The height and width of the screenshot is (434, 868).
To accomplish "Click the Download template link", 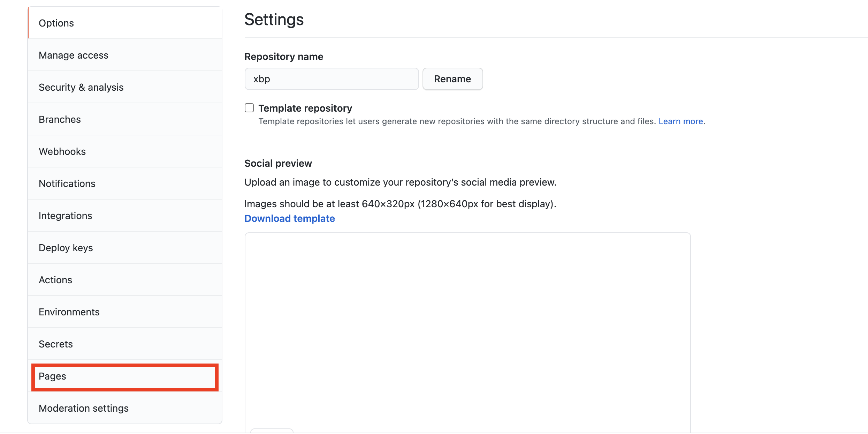I will (289, 218).
